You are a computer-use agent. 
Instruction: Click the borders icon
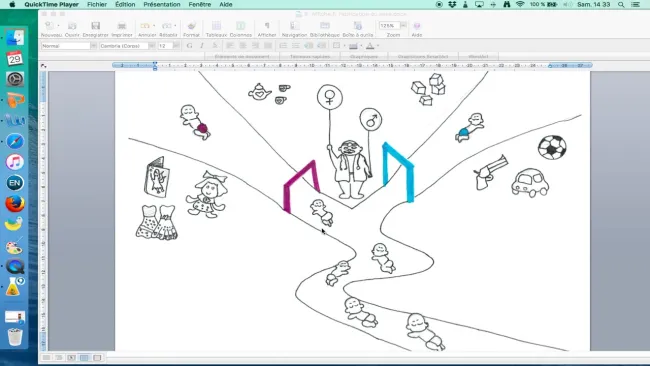tap(337, 46)
